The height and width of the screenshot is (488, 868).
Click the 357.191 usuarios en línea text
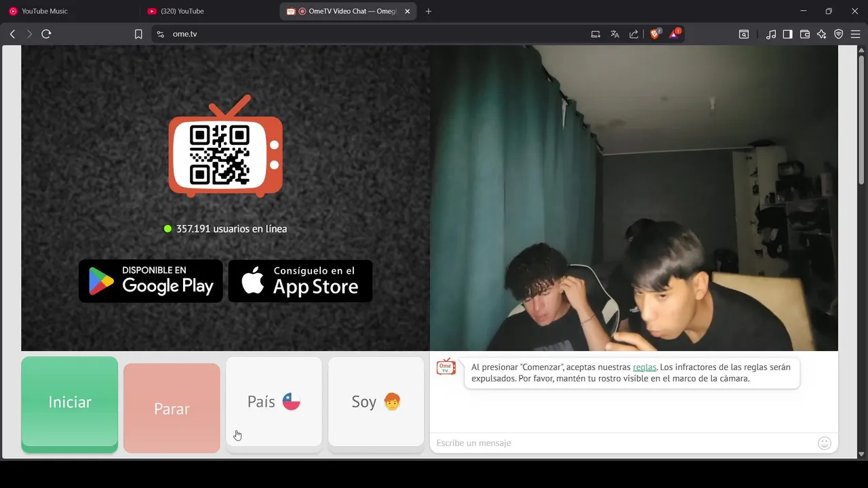231,229
